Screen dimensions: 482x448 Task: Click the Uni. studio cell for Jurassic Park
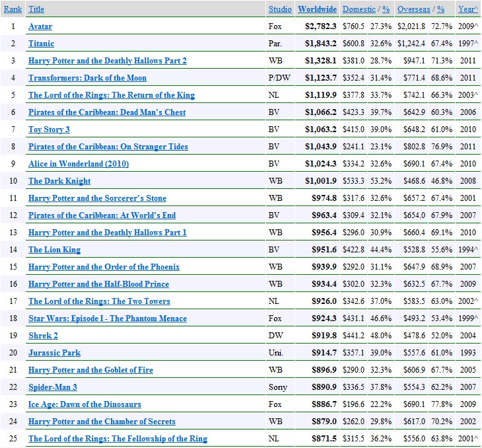point(276,353)
